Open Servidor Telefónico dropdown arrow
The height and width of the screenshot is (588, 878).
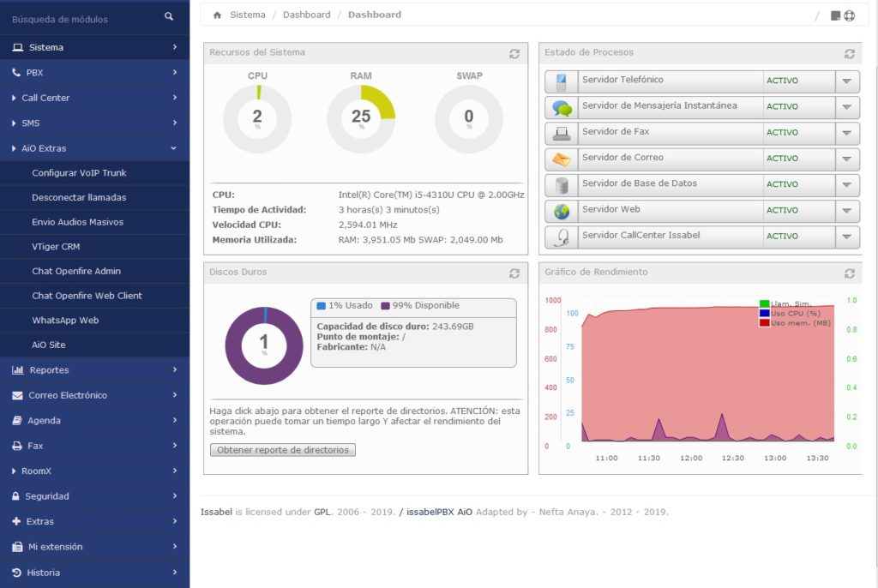click(x=847, y=81)
